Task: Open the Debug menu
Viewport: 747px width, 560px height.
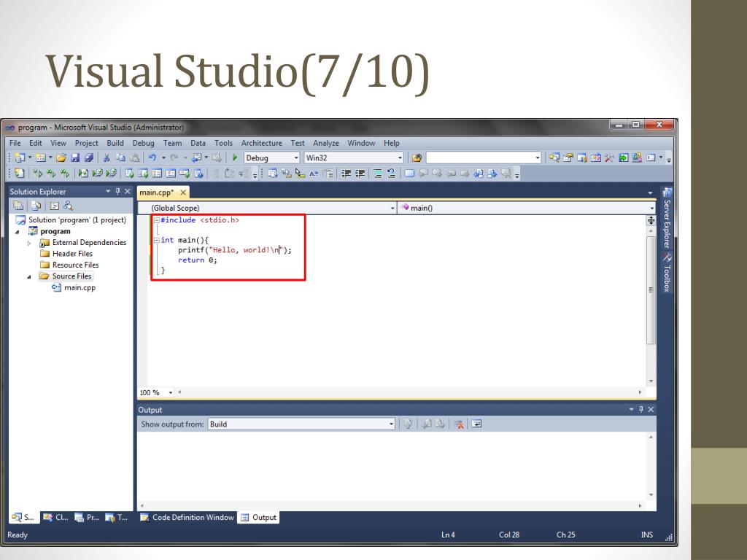Action: click(143, 143)
